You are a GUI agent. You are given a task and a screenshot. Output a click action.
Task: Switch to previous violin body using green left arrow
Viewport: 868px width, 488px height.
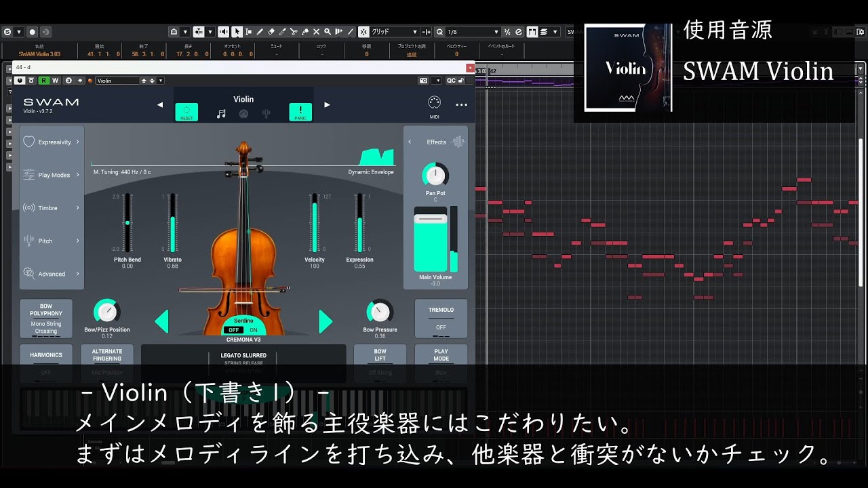coord(161,321)
